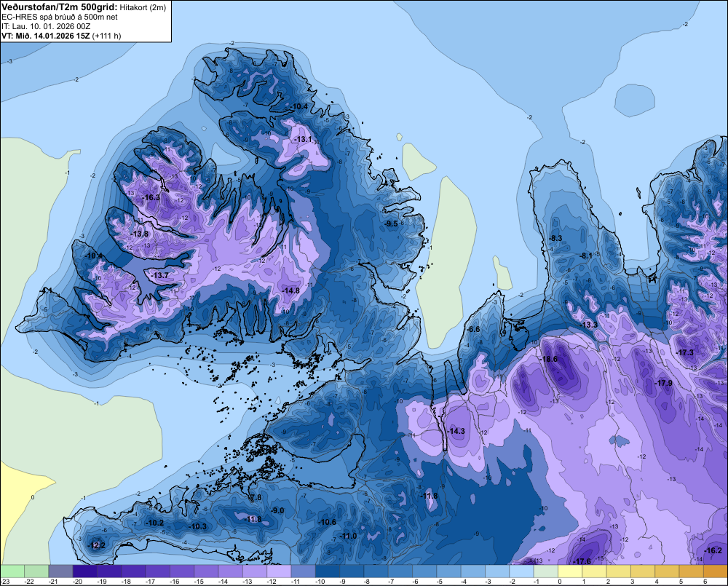
Task: Click the -8.1 temperature label
Action: [x=586, y=256]
